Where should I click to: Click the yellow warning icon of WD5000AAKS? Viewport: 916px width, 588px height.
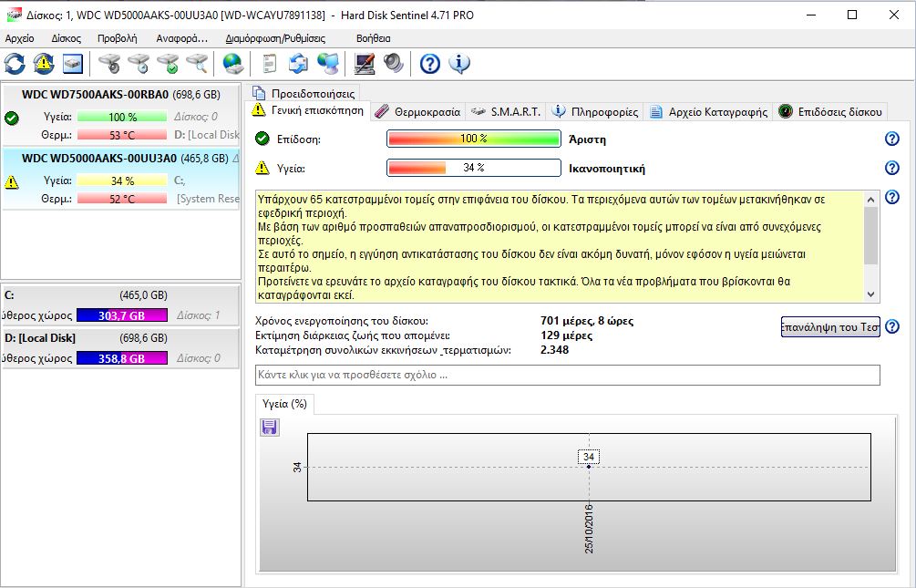click(x=11, y=182)
